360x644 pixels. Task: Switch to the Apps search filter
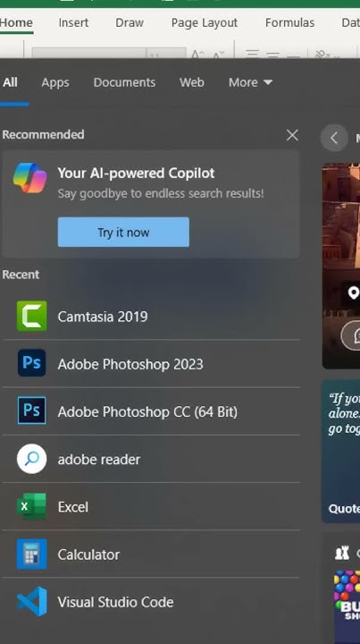[55, 82]
